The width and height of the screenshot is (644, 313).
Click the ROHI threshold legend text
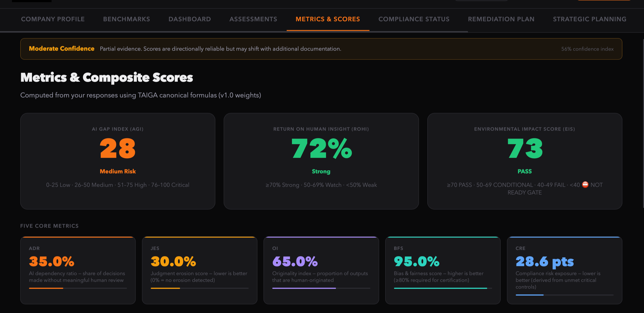(x=321, y=185)
